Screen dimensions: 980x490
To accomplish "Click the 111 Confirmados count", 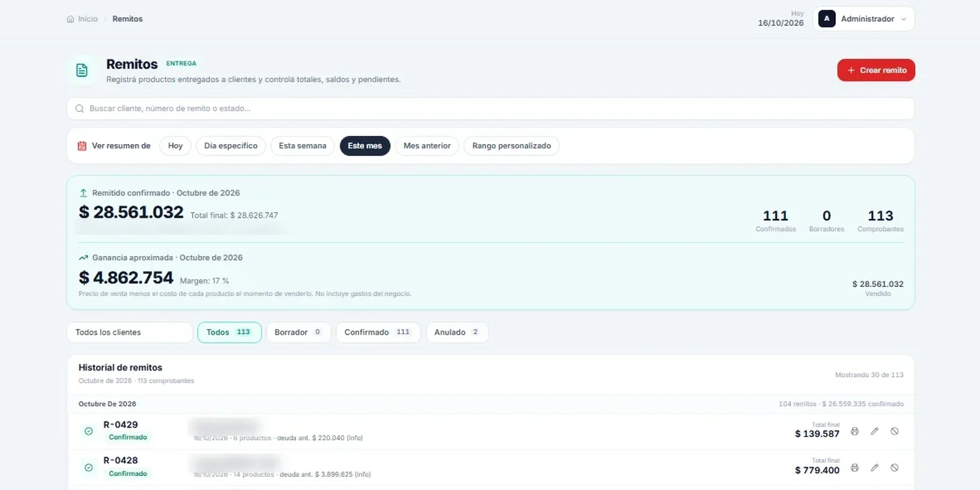I will coord(776,216).
